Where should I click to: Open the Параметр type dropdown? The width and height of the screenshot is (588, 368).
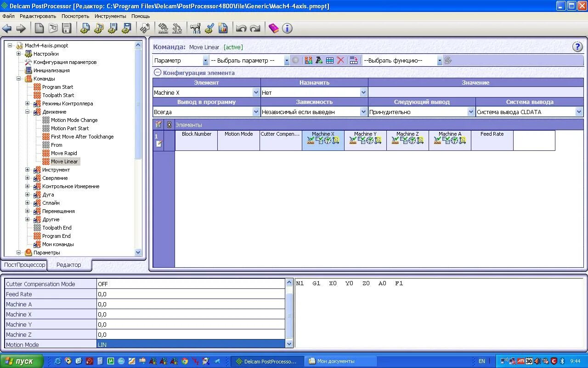206,61
